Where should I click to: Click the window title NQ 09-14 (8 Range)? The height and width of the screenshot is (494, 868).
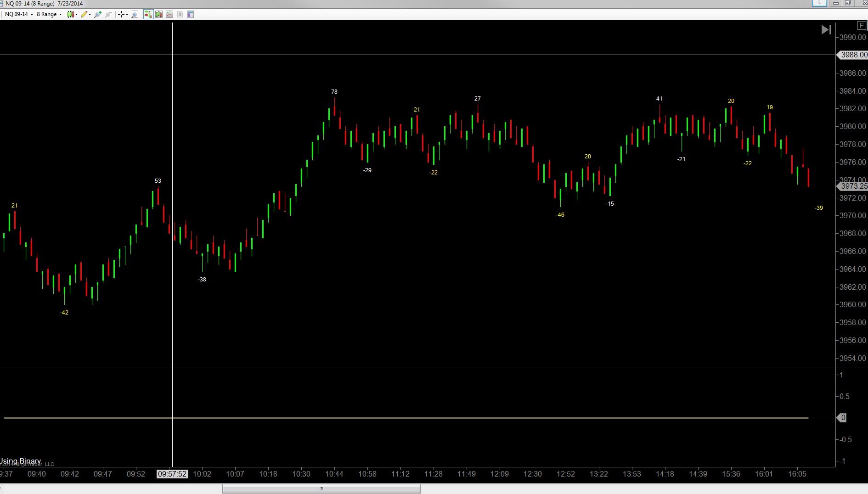pyautogui.click(x=30, y=3)
